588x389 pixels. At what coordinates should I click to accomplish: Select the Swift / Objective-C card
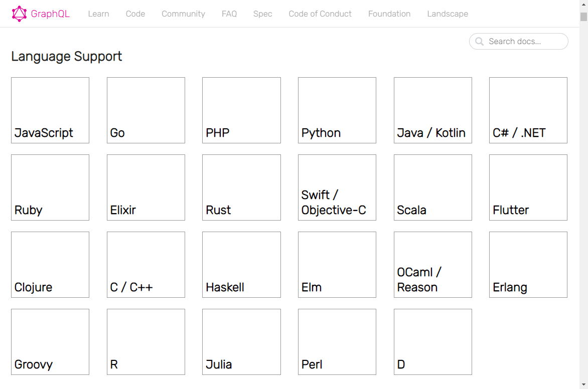click(x=337, y=187)
